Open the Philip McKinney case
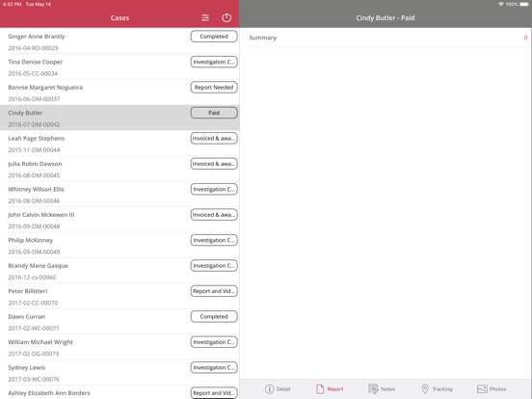Image resolution: width=532 pixels, height=399 pixels. (x=120, y=246)
